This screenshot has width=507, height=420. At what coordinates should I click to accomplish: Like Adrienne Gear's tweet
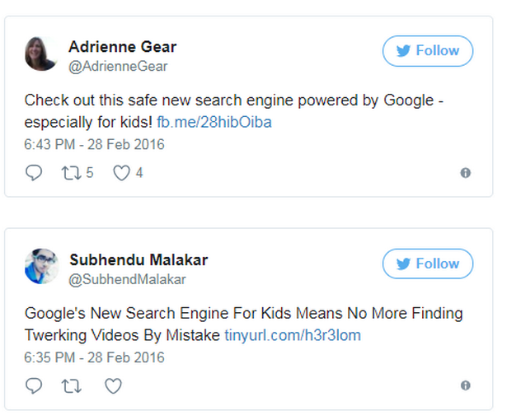(122, 173)
